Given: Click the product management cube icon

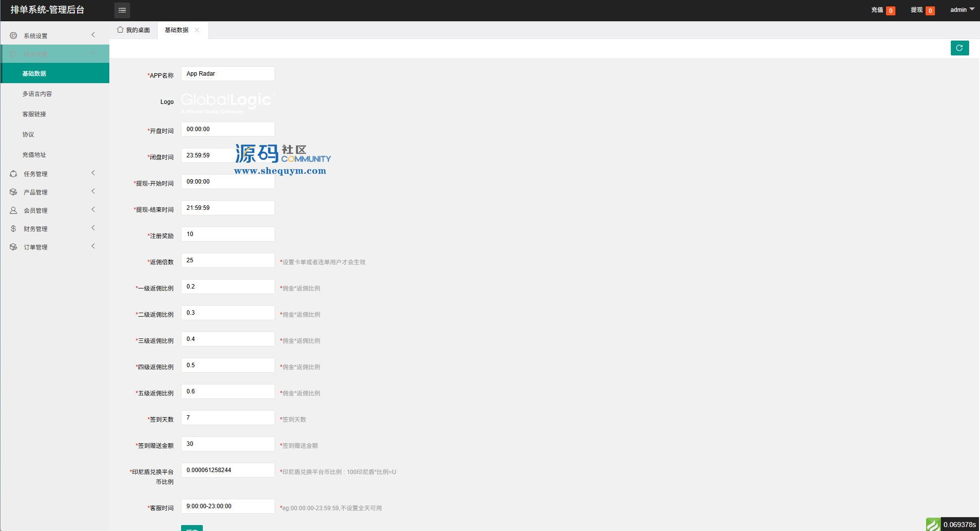Looking at the screenshot, I should pyautogui.click(x=13, y=192).
